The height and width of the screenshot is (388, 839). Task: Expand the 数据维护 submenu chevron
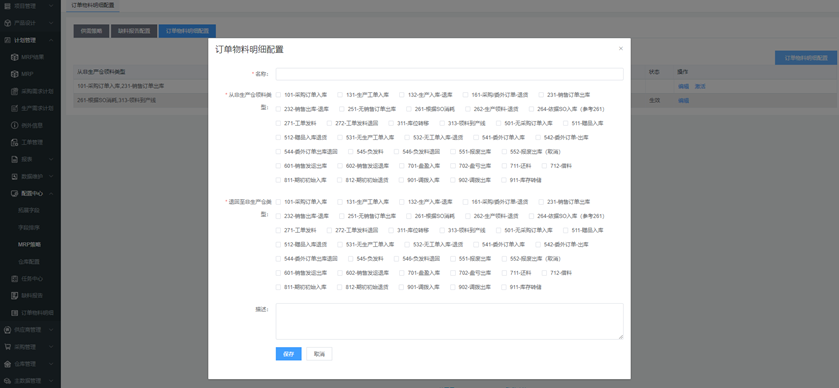coord(50,176)
